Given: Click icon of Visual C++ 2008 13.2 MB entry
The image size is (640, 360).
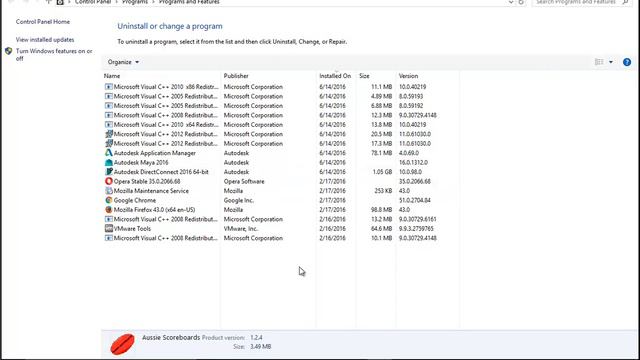Looking at the screenshot, I should point(109,219).
